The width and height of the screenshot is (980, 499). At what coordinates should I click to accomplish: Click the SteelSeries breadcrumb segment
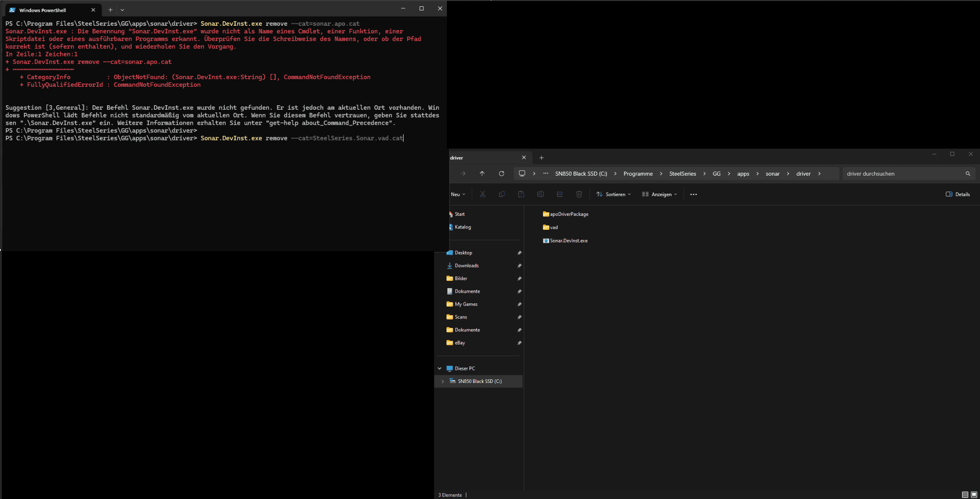(x=682, y=173)
